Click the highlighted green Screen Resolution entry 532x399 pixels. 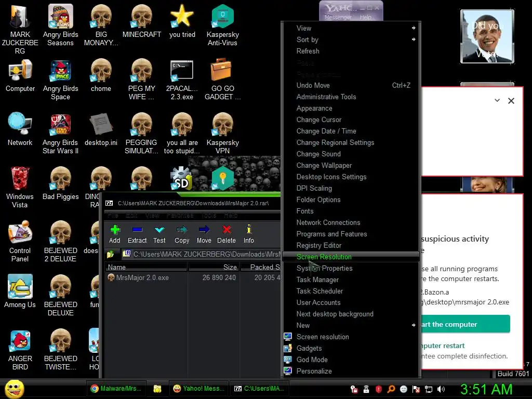pyautogui.click(x=351, y=257)
